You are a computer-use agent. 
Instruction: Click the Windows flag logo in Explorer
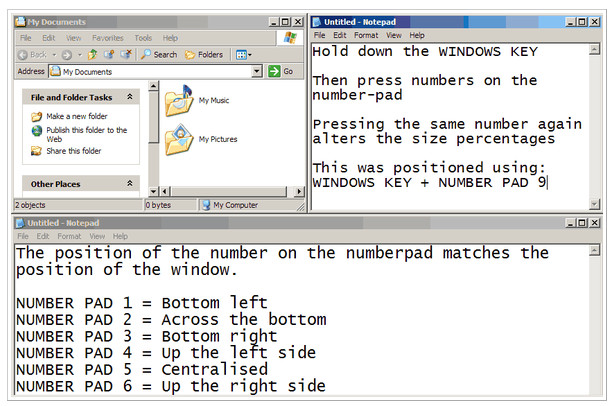click(290, 38)
